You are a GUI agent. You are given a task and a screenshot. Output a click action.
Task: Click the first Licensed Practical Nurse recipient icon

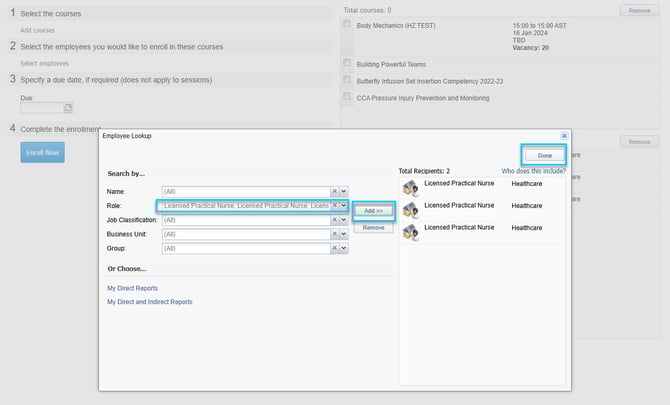[409, 188]
